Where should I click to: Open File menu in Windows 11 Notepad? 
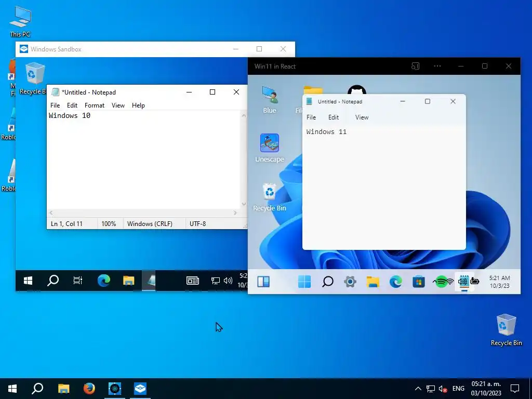tap(311, 117)
